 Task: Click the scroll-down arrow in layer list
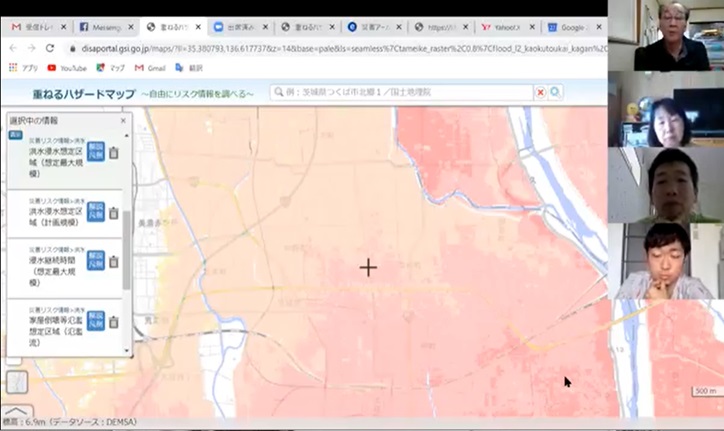[x=127, y=351]
